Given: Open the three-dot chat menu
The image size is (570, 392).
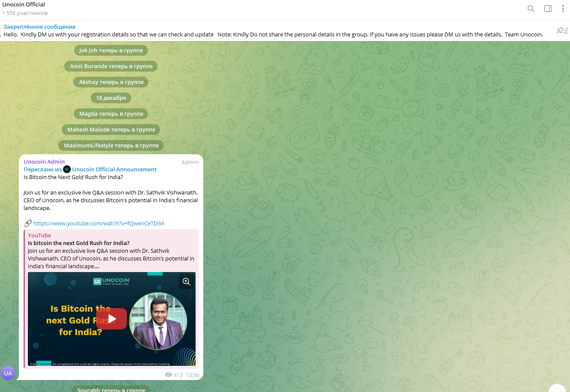Looking at the screenshot, I should (563, 9).
